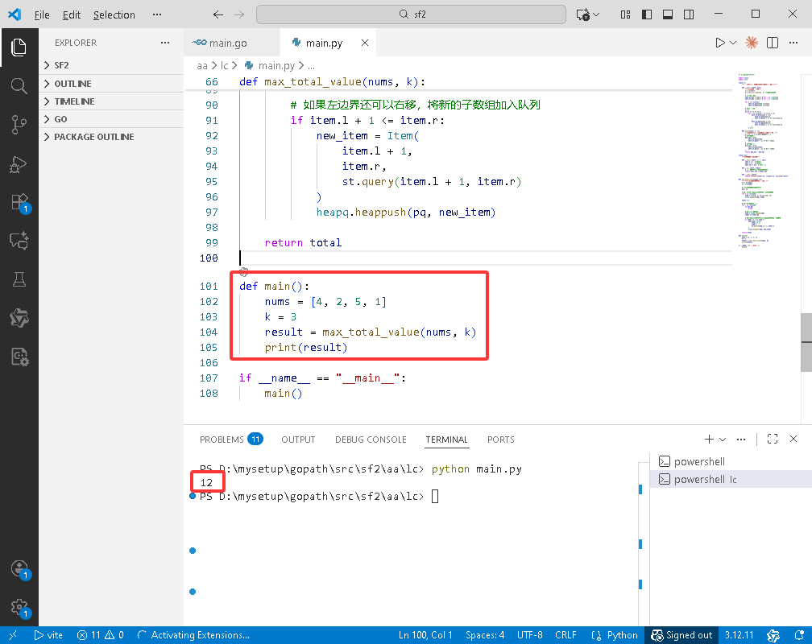
Task: Click the vite status bar item
Action: point(48,635)
